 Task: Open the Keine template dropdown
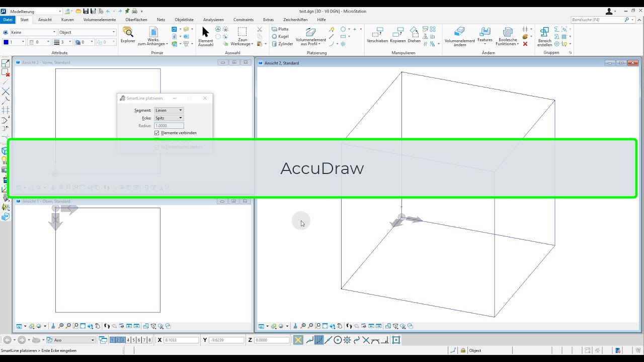pos(33,32)
